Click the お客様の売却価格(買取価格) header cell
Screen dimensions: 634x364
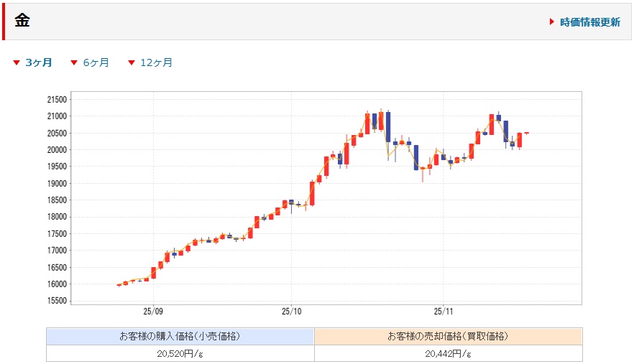click(x=448, y=336)
